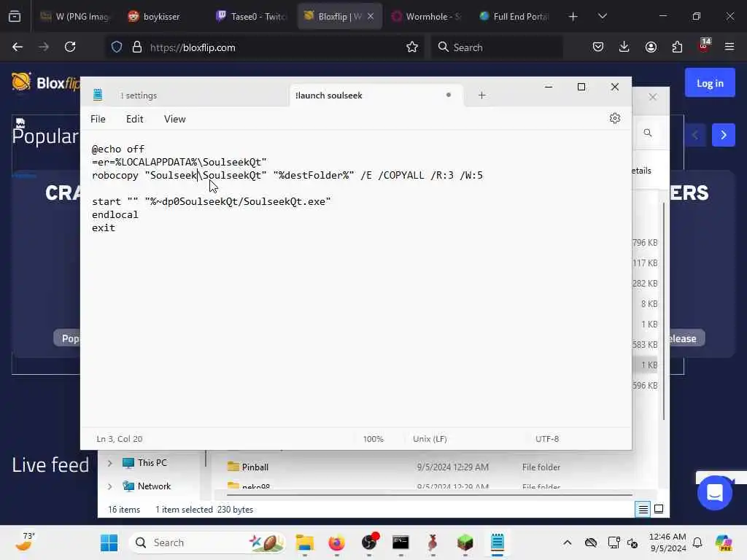
Task: Go forward in Firefox
Action: (x=43, y=47)
